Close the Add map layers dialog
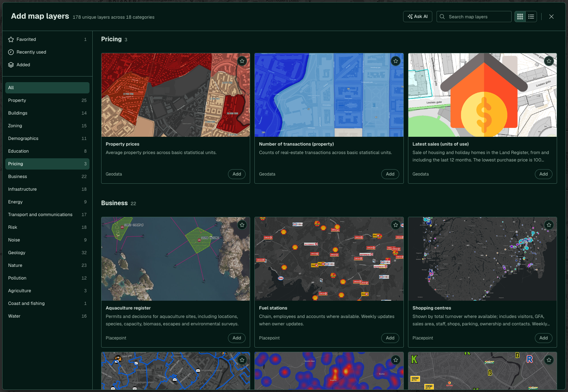Viewport: 568px width, 392px height. coord(551,17)
